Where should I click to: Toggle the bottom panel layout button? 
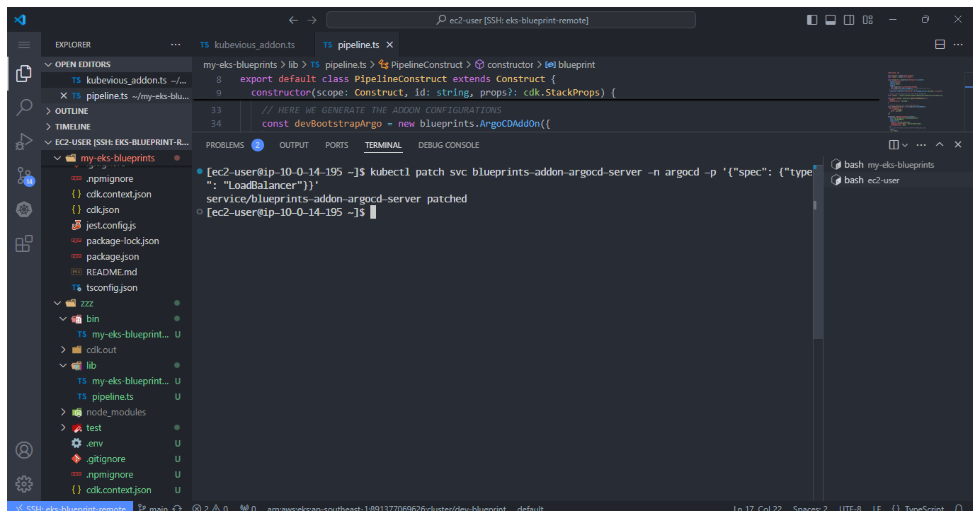tap(830, 20)
